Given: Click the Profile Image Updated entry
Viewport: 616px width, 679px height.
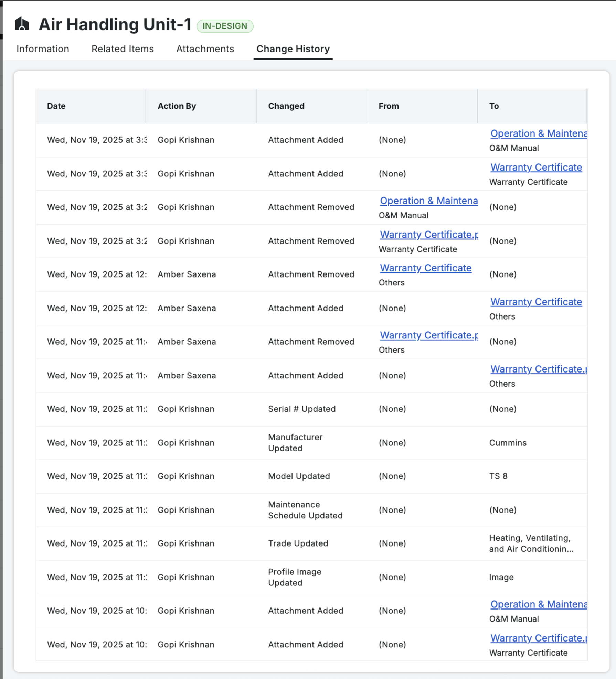Looking at the screenshot, I should click(295, 577).
